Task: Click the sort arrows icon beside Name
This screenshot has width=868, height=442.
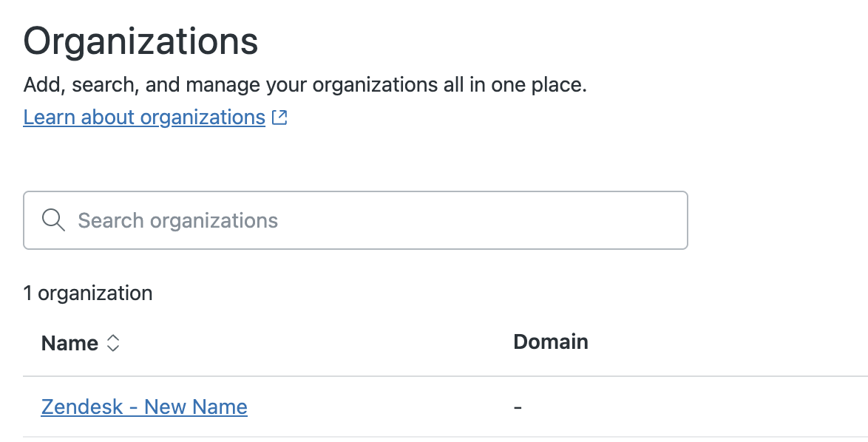Action: pos(112,343)
